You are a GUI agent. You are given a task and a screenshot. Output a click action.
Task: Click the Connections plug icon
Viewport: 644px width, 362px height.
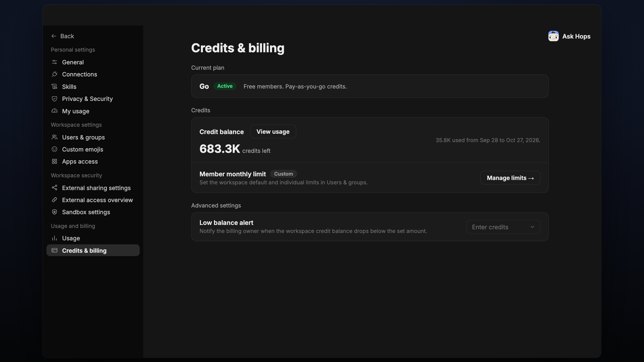[54, 74]
